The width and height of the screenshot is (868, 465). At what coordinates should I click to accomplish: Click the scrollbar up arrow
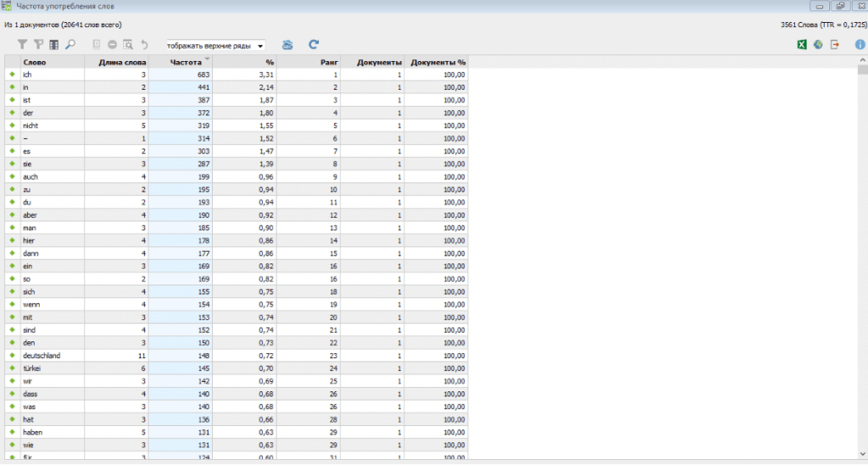pyautogui.click(x=862, y=60)
